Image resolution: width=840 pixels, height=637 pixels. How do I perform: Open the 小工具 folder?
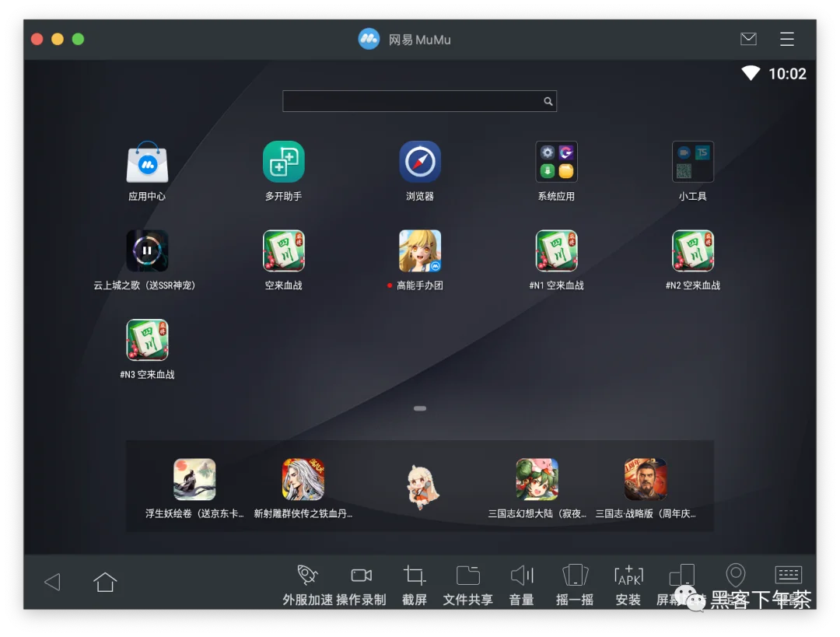(693, 162)
